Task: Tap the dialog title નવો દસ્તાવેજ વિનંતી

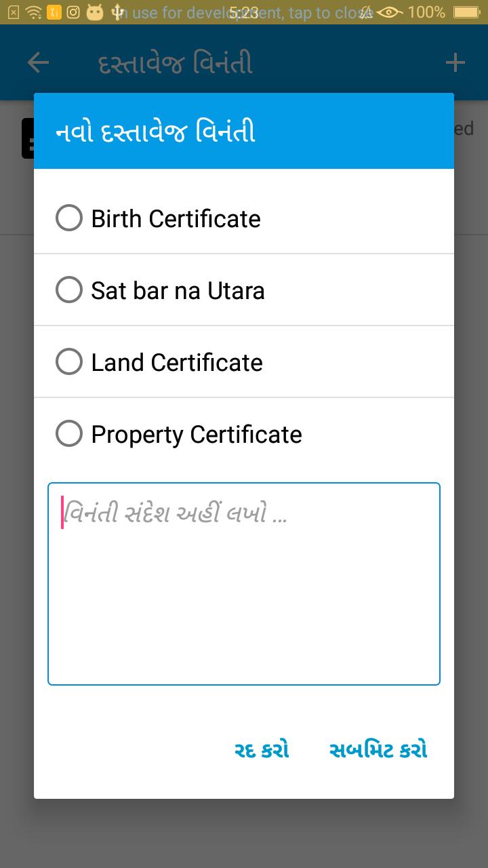Action: coord(155,132)
